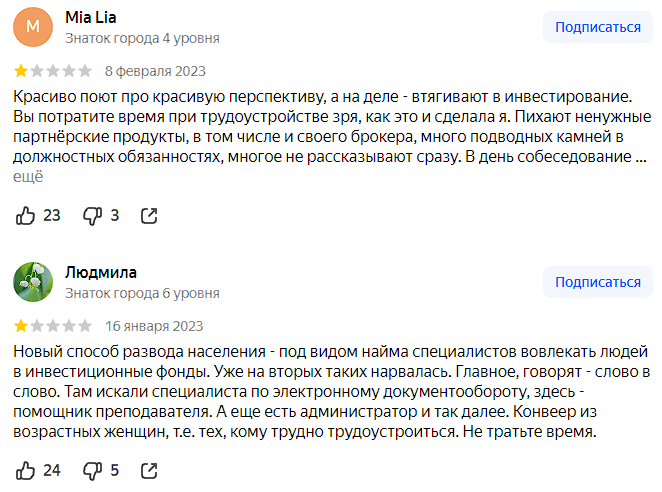This screenshot has height=492, width=662.
Task: Click Mia Lia's level 4 badge text
Action: pyautogui.click(x=142, y=38)
